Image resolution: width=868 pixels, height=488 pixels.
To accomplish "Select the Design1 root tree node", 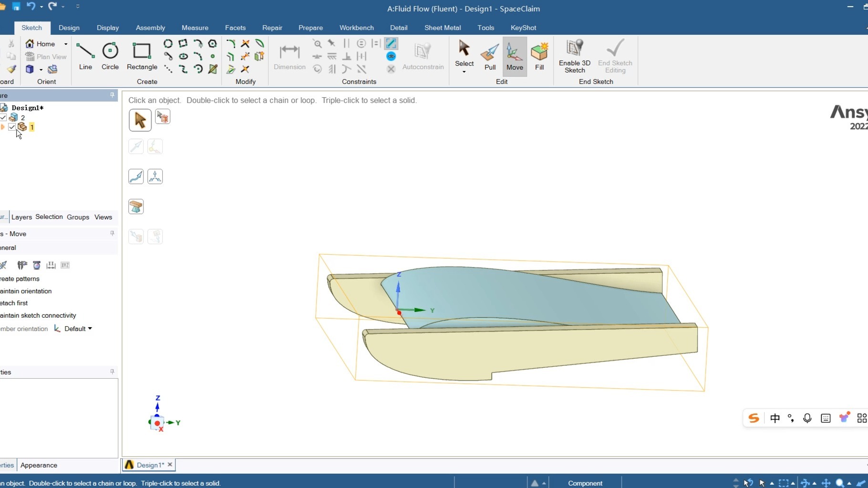I will pos(27,108).
